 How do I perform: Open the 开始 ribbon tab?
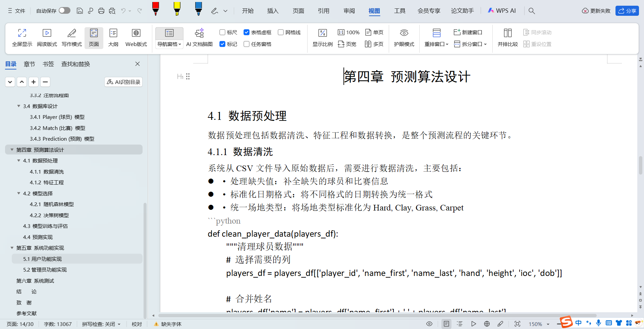pyautogui.click(x=248, y=11)
